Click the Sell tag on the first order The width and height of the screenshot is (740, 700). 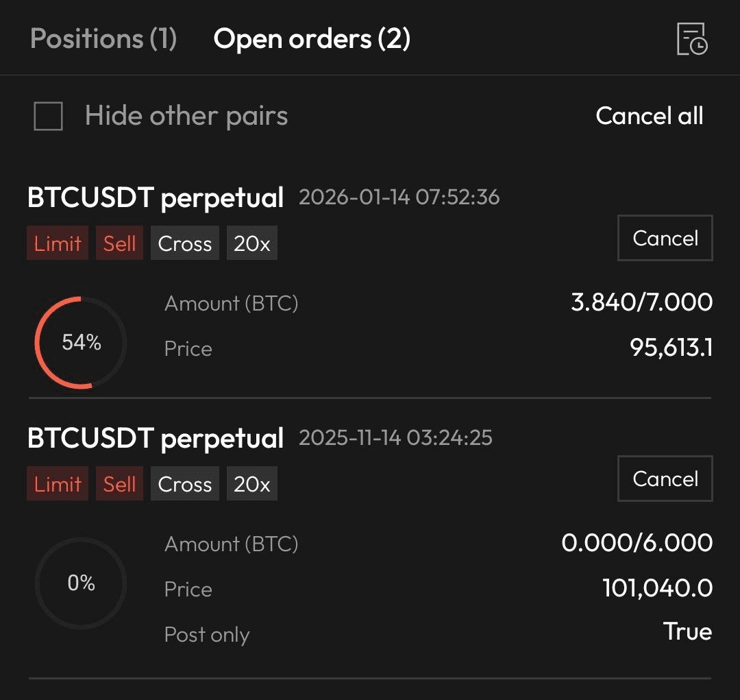[x=119, y=243]
